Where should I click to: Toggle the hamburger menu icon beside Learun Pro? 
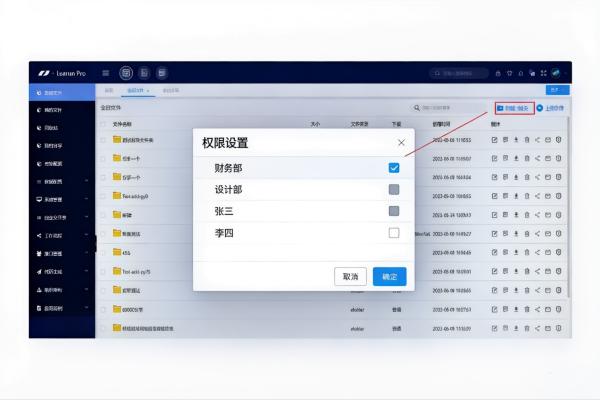(x=106, y=73)
